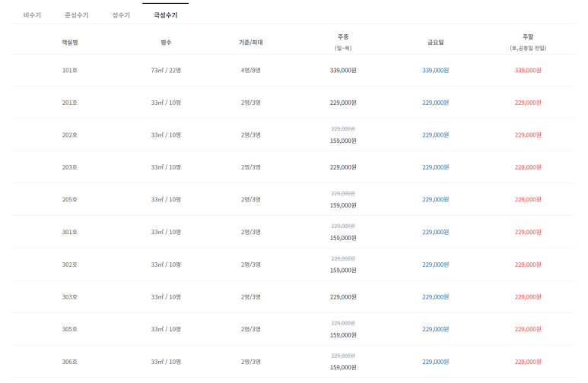Click 302호 struck-through 229,000원 price
This screenshot has width=588, height=383.
[x=343, y=258]
